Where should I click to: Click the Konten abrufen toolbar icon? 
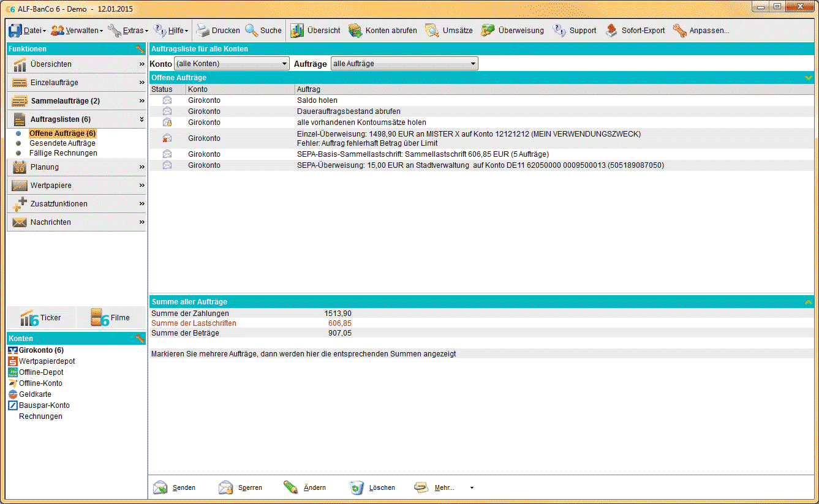point(355,31)
